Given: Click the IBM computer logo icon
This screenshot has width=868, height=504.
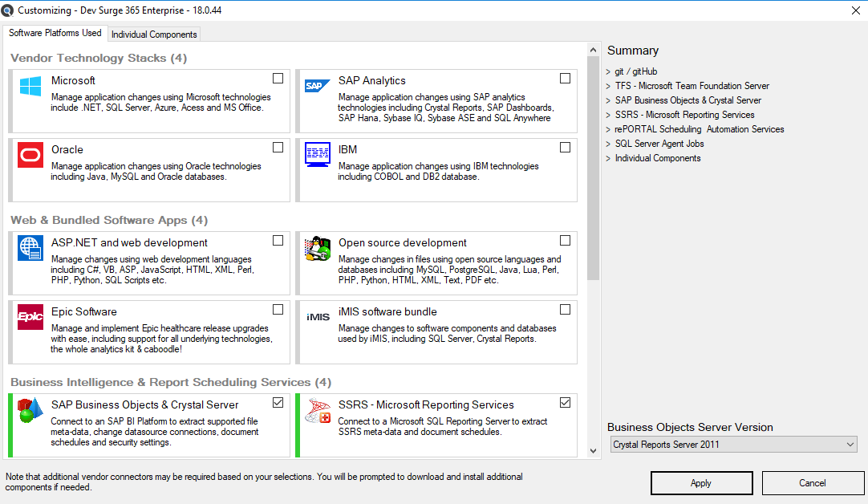Looking at the screenshot, I should [317, 155].
